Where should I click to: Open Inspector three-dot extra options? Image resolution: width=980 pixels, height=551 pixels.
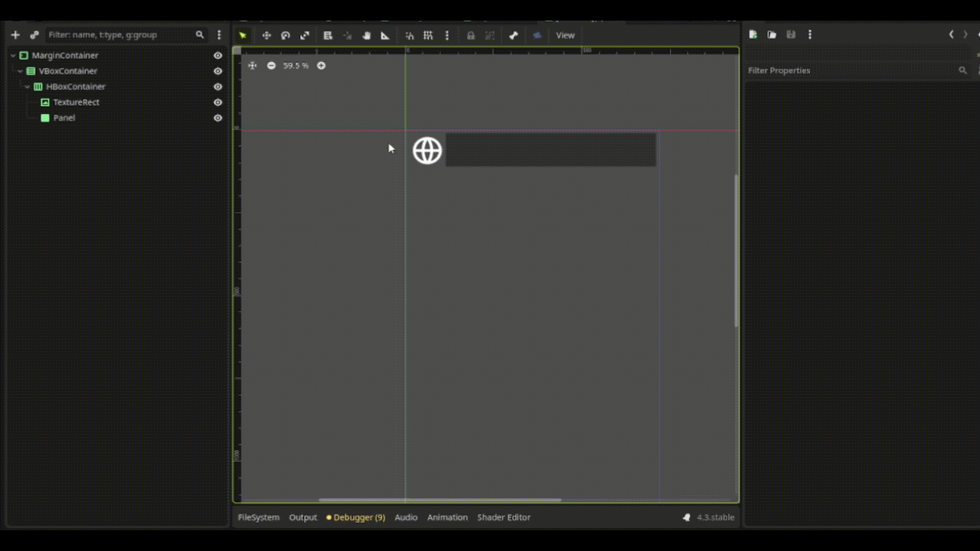point(810,35)
